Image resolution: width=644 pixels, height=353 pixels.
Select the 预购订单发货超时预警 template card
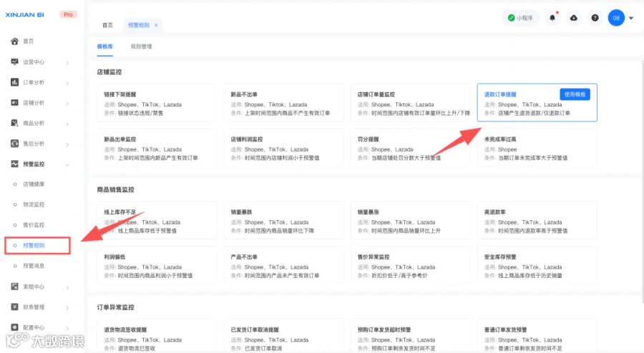(410, 336)
